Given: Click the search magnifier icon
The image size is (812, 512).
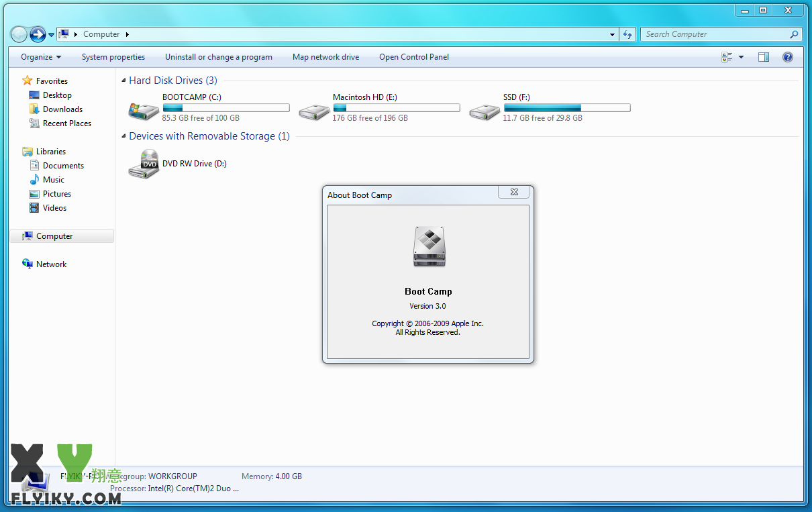Looking at the screenshot, I should coord(795,34).
